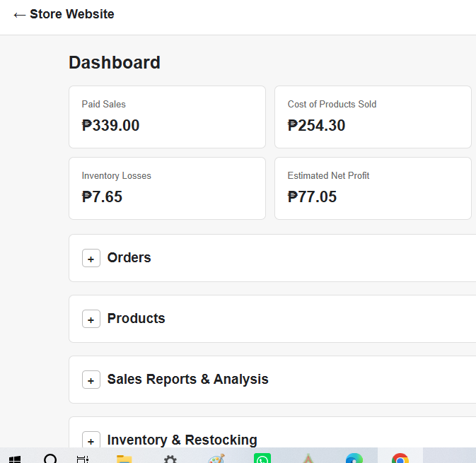The height and width of the screenshot is (463, 476).
Task: Open Task View from taskbar
Action: [x=83, y=459]
